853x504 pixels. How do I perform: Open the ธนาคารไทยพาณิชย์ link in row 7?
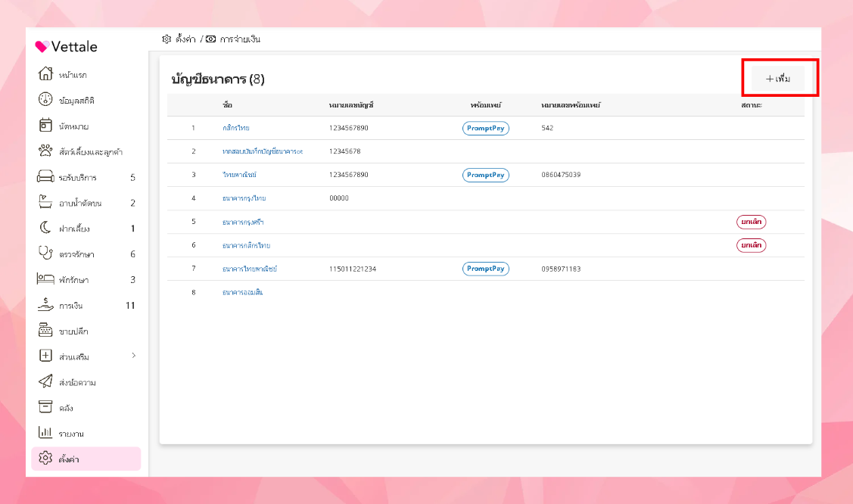pos(250,269)
